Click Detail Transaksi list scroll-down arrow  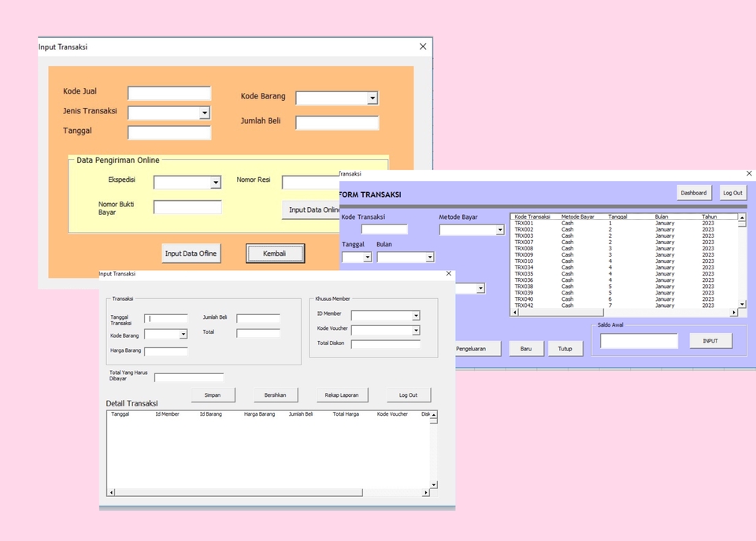[x=433, y=484]
